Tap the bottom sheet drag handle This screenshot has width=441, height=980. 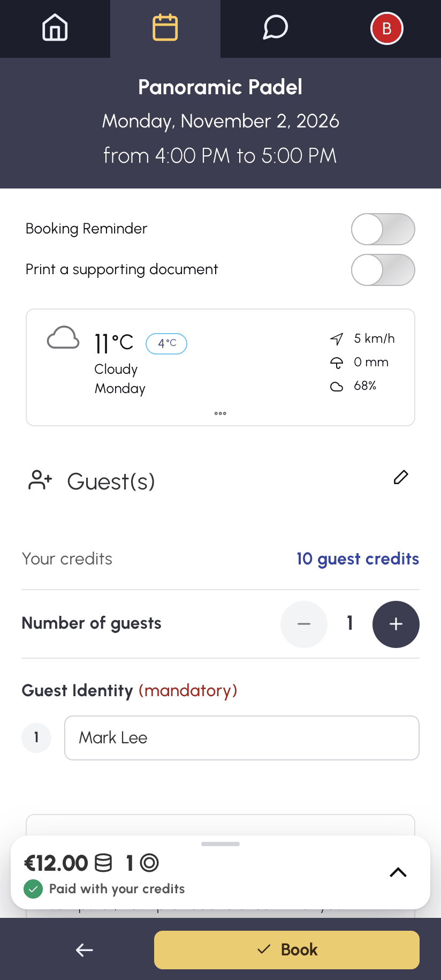[x=221, y=844]
